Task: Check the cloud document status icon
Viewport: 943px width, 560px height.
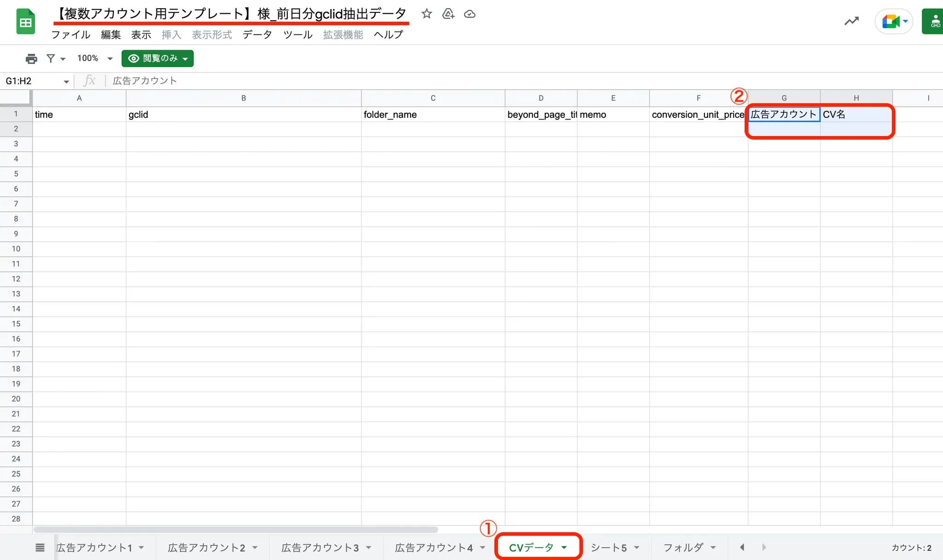Action: [x=469, y=14]
